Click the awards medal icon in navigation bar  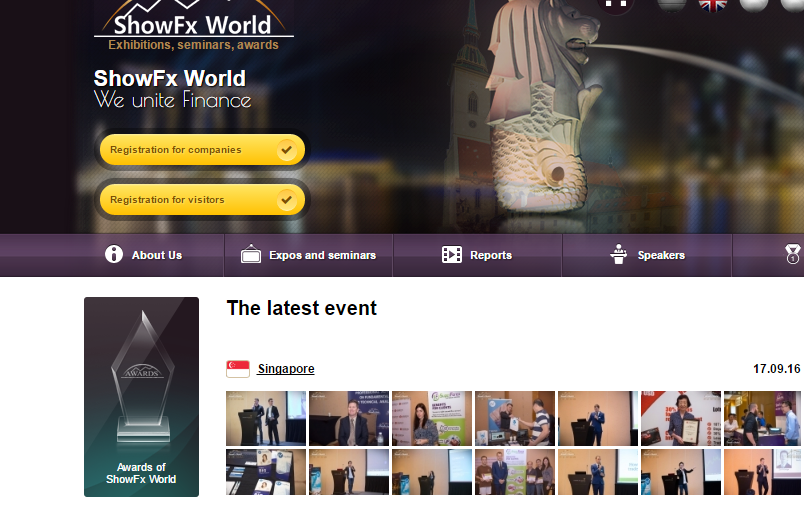(x=792, y=254)
